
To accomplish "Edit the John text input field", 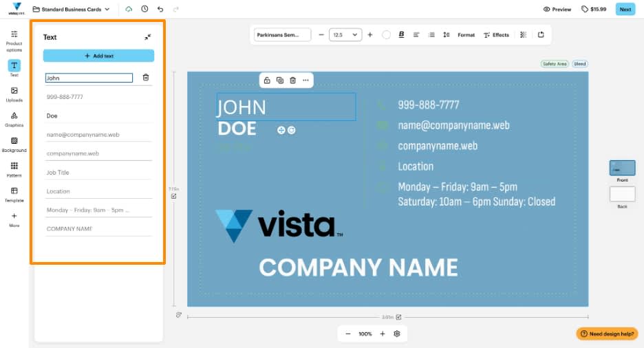I will pyautogui.click(x=89, y=78).
